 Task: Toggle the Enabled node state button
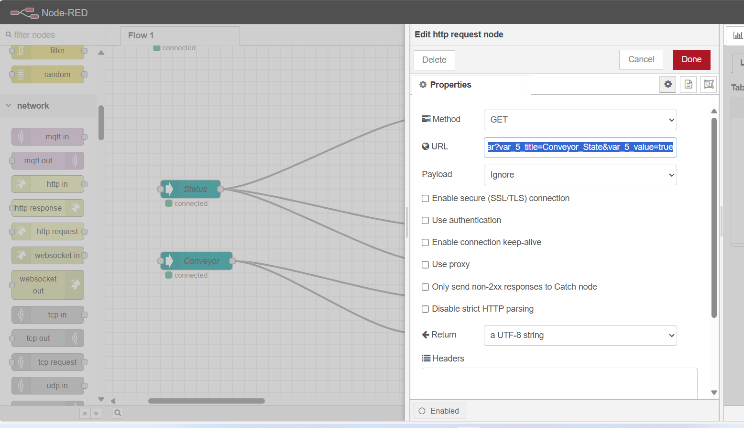point(439,411)
